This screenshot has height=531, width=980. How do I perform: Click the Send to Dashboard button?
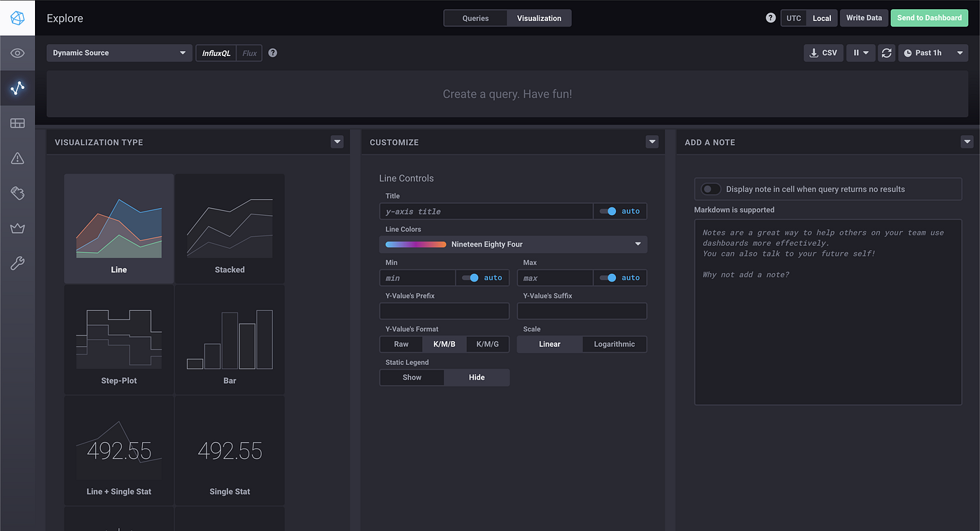(929, 18)
